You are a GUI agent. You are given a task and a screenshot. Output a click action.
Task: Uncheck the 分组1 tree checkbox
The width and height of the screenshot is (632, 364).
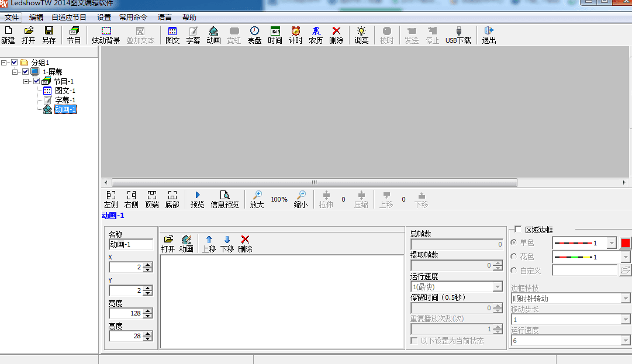tap(15, 63)
